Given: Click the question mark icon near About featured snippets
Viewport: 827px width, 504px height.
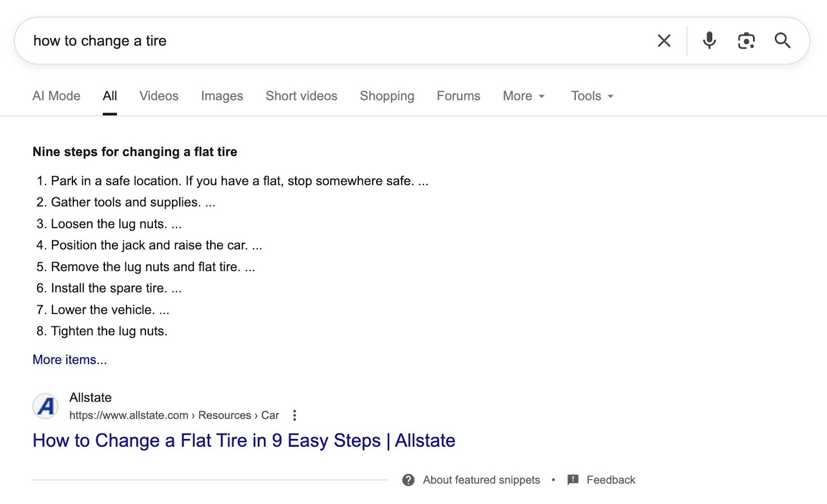Looking at the screenshot, I should click(x=409, y=480).
